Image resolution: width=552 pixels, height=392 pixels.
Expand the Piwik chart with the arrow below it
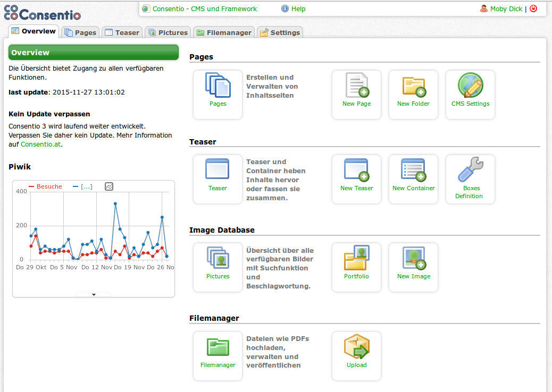tap(94, 294)
